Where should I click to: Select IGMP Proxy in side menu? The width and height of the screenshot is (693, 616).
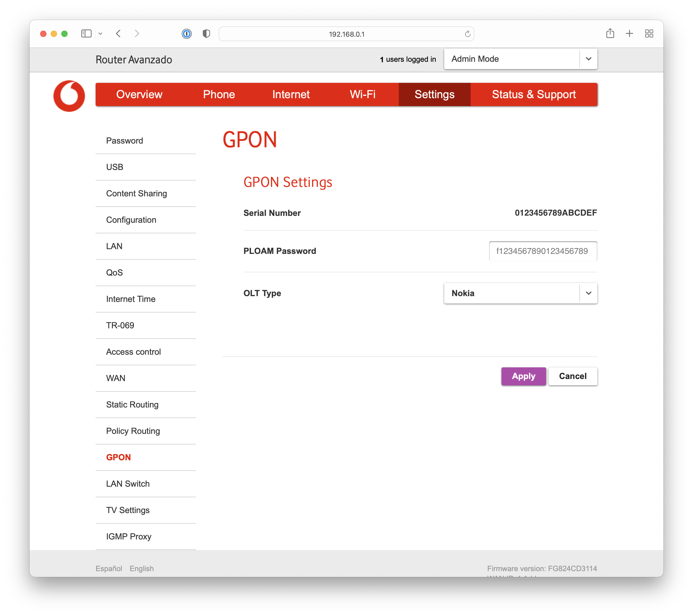[x=146, y=537]
